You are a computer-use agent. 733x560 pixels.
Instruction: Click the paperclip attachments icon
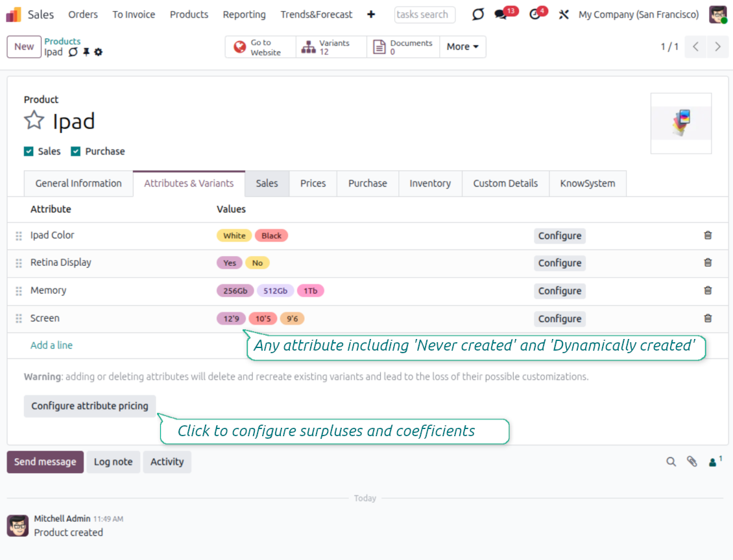pyautogui.click(x=692, y=461)
